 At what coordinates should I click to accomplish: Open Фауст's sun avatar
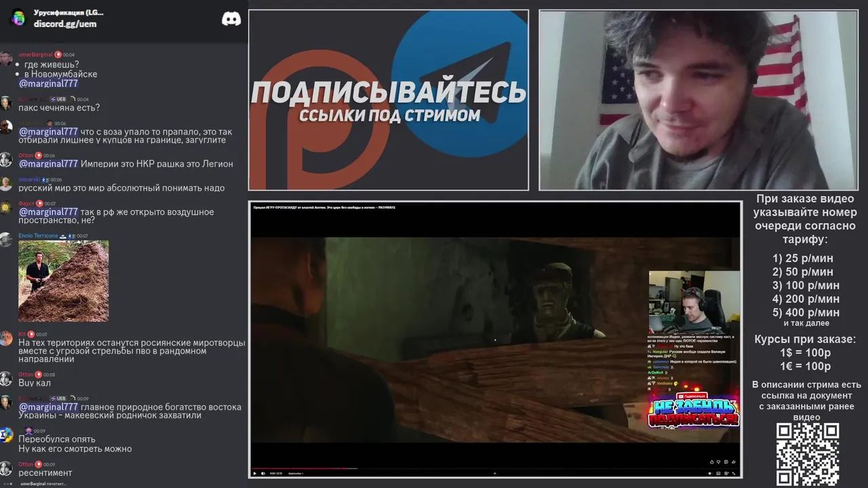click(6, 208)
